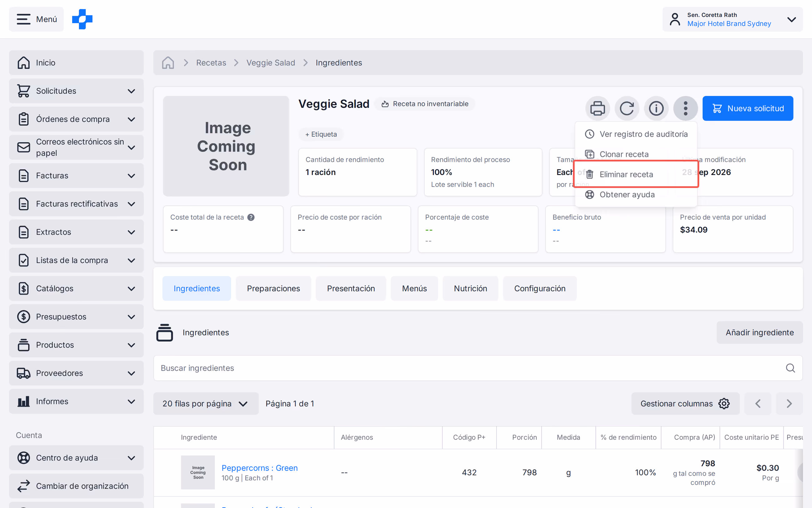Select Clonar receta menu item
This screenshot has width=812, height=508.
[636, 154]
